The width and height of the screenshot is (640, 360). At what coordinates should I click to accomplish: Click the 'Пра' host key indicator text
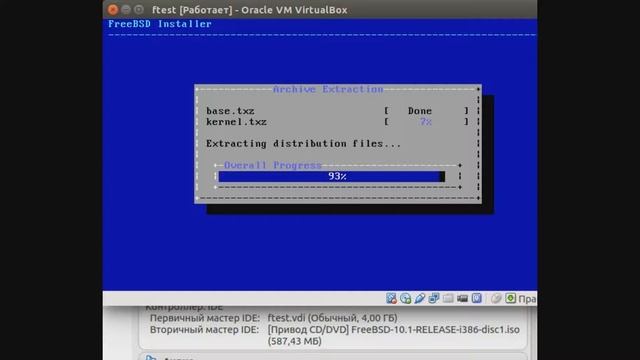(x=527, y=299)
